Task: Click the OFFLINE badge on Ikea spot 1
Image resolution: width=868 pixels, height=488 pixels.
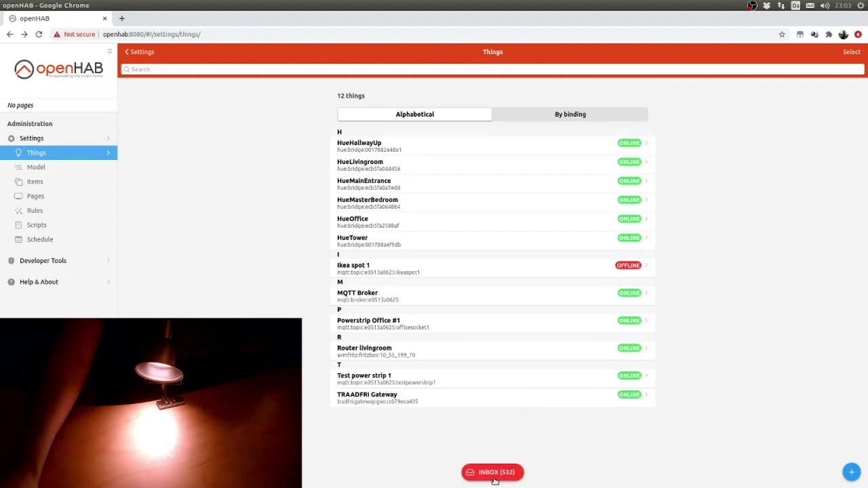Action: pyautogui.click(x=628, y=266)
